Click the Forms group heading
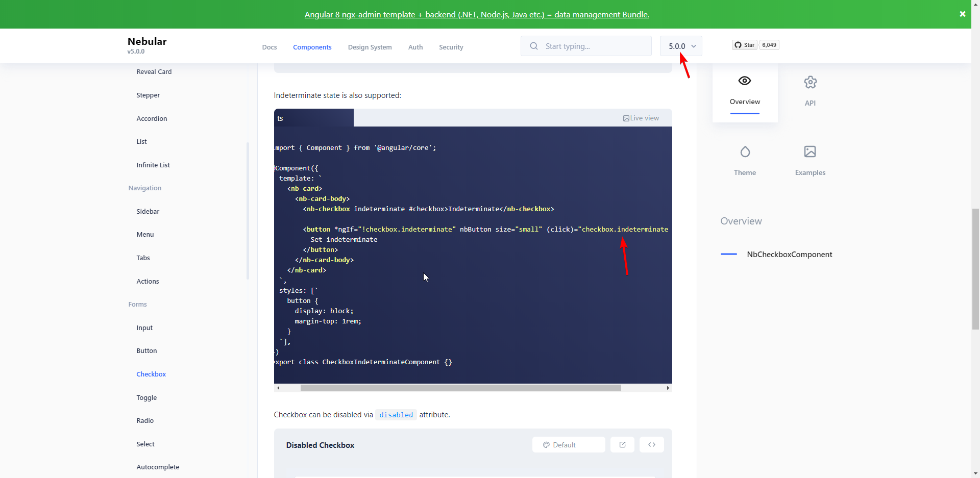 pos(137,305)
